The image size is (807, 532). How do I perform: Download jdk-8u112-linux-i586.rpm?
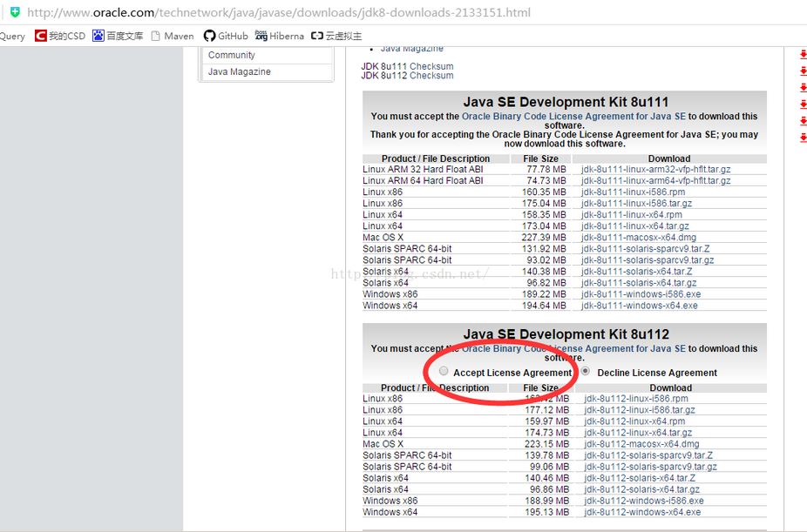[x=635, y=399]
